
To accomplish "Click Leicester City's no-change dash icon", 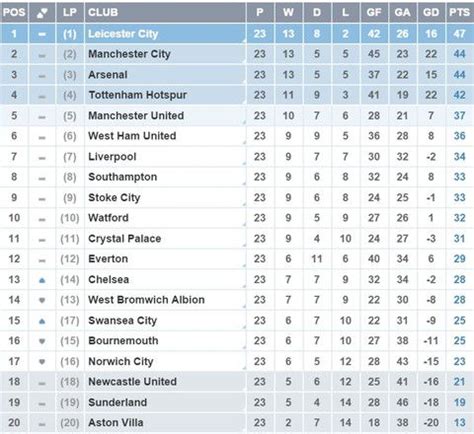I will 42,34.
